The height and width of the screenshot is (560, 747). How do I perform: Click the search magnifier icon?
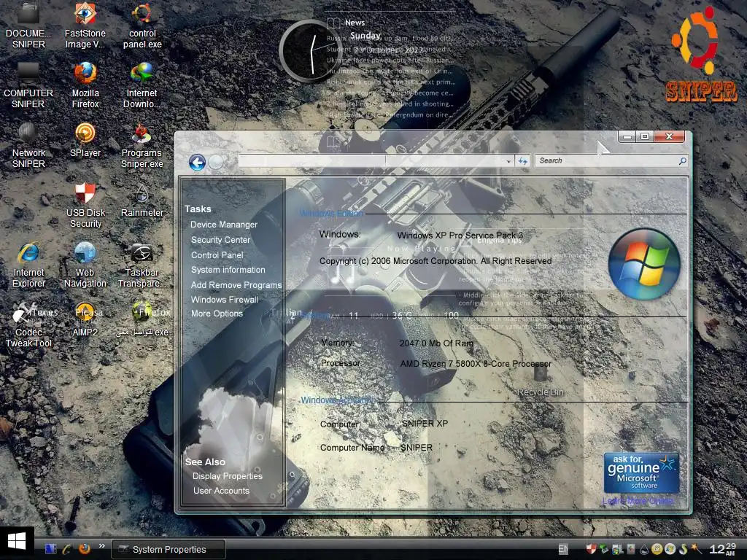(x=682, y=161)
